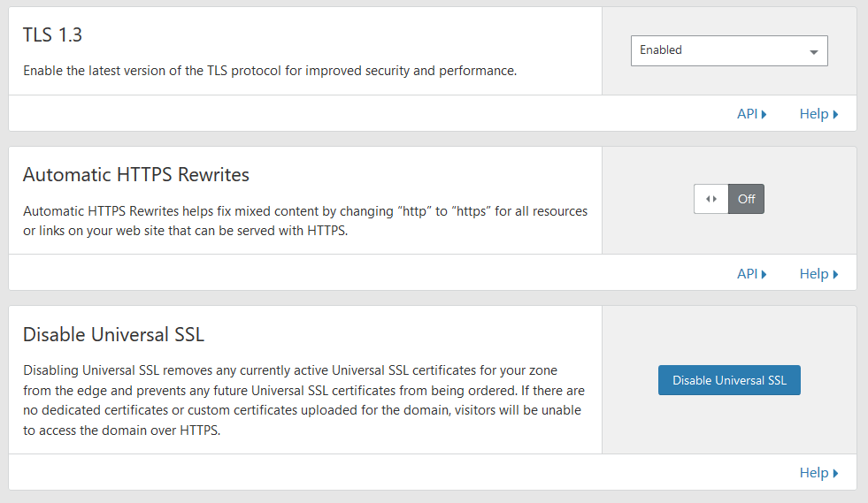
Task: Open Help for the TLS 1.3 setting
Action: (x=818, y=114)
